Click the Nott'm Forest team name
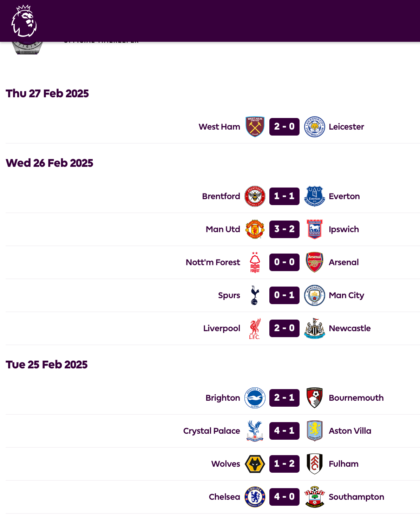 click(x=213, y=262)
